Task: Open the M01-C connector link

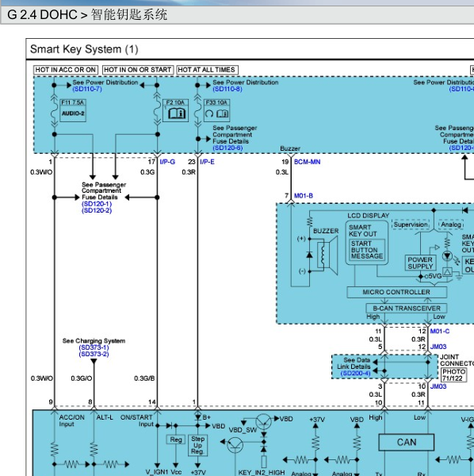Action: pyautogui.click(x=440, y=331)
